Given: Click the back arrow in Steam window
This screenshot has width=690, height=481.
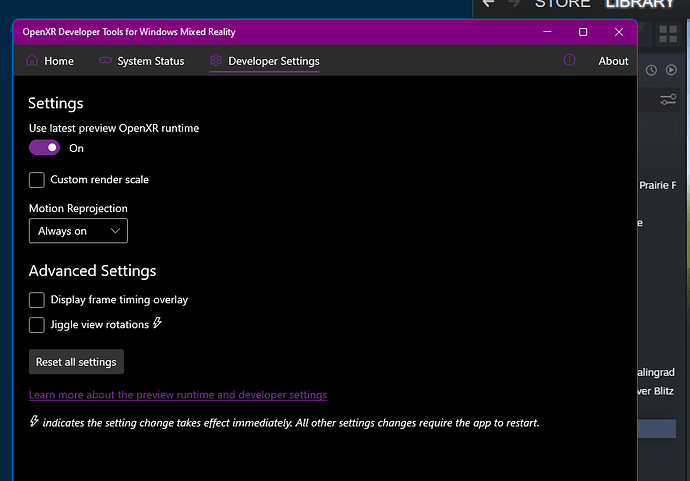Looking at the screenshot, I should point(488,3).
